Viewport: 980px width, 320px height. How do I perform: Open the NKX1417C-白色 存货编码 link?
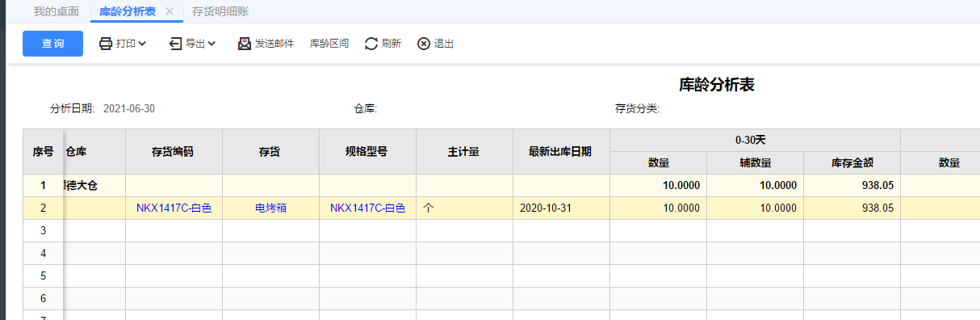point(174,208)
